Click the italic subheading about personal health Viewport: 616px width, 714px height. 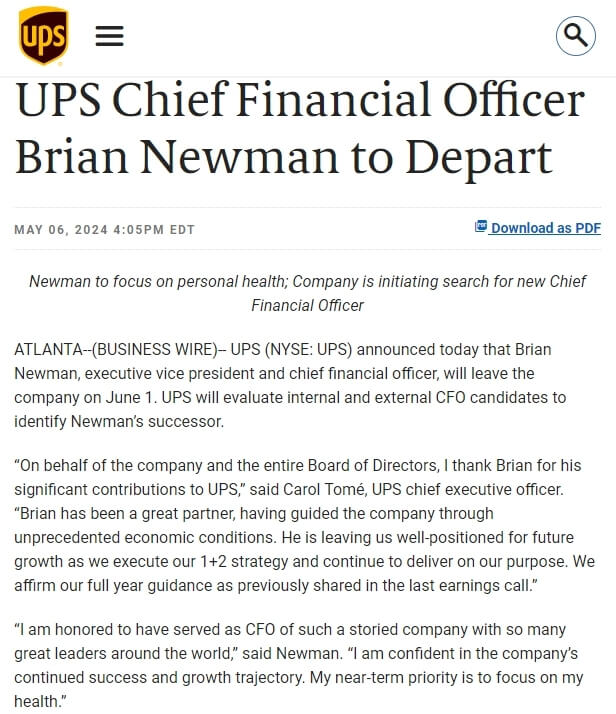308,293
